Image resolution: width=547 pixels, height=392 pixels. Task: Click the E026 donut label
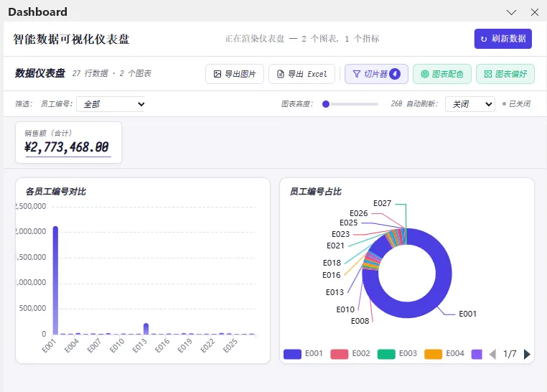359,213
